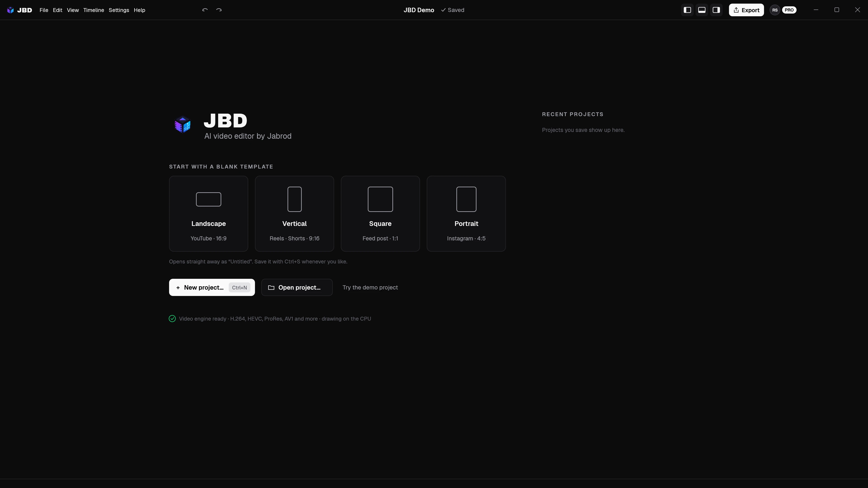Choose the Vertical 9:16 template card
The height and width of the screenshot is (488, 868).
pos(295,213)
